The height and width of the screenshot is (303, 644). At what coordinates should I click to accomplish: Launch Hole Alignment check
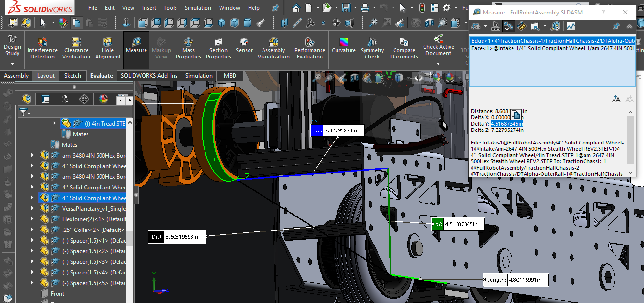108,49
